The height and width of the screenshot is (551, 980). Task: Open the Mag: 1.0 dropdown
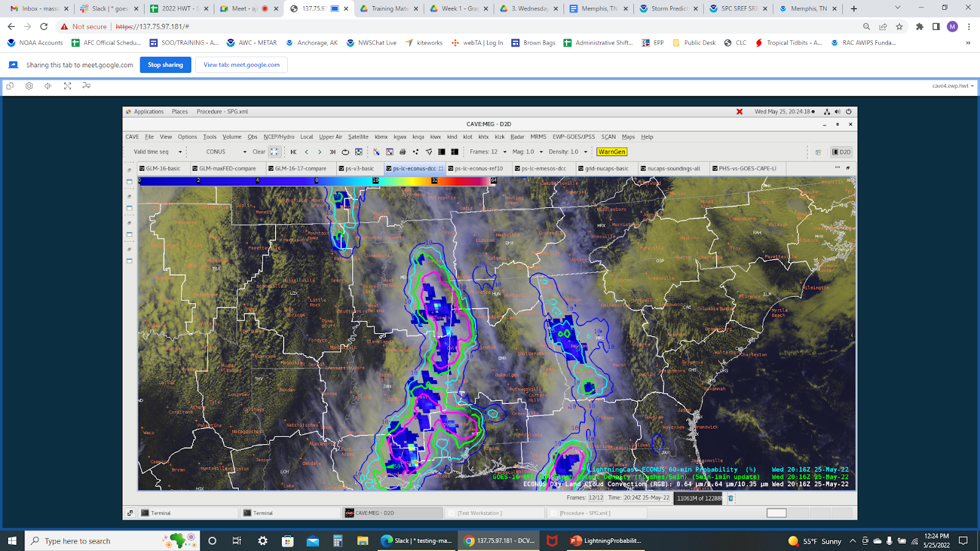[x=528, y=152]
